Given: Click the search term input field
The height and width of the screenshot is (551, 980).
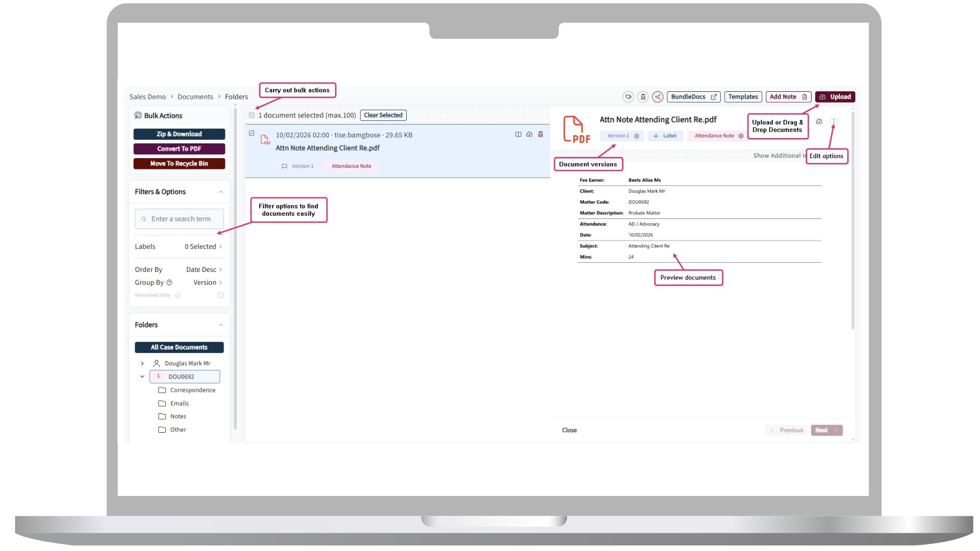Looking at the screenshot, I should tap(179, 219).
